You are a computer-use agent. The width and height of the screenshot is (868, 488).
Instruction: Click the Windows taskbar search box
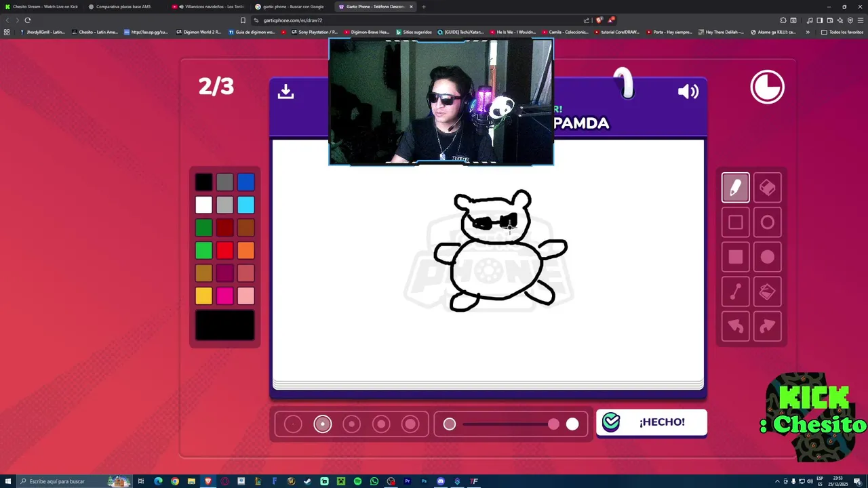click(x=75, y=481)
